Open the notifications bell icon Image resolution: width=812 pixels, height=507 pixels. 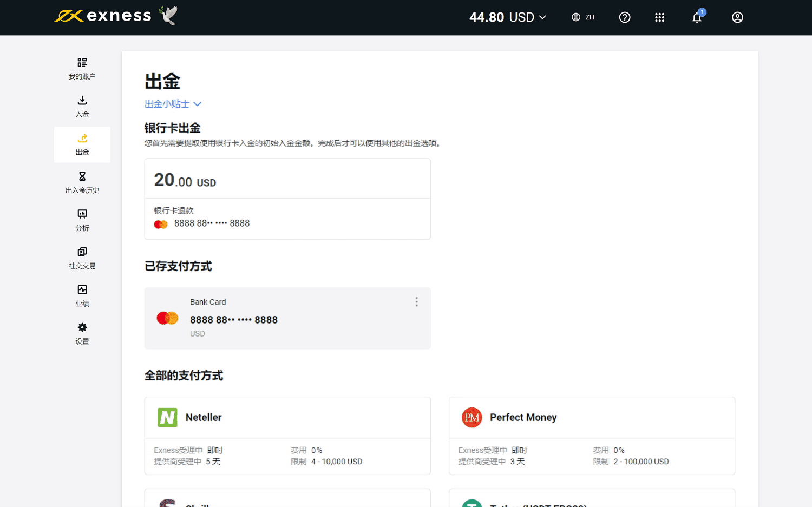point(697,17)
